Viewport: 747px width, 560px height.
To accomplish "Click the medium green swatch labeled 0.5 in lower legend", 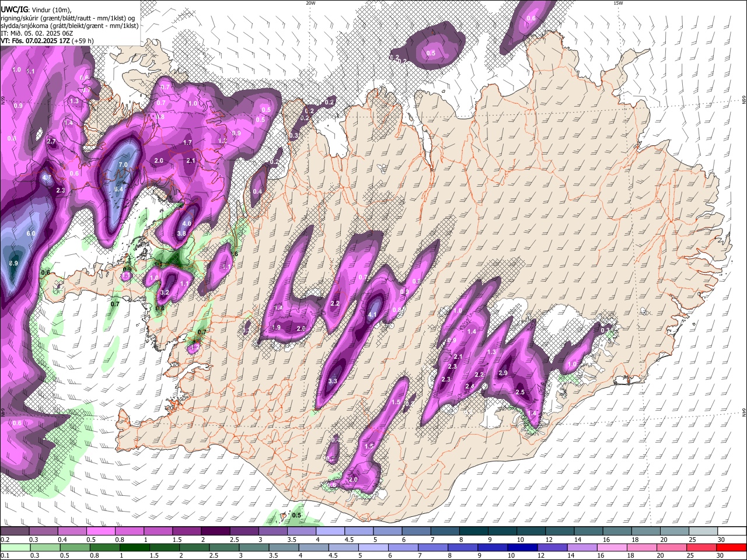I will coord(75,547).
